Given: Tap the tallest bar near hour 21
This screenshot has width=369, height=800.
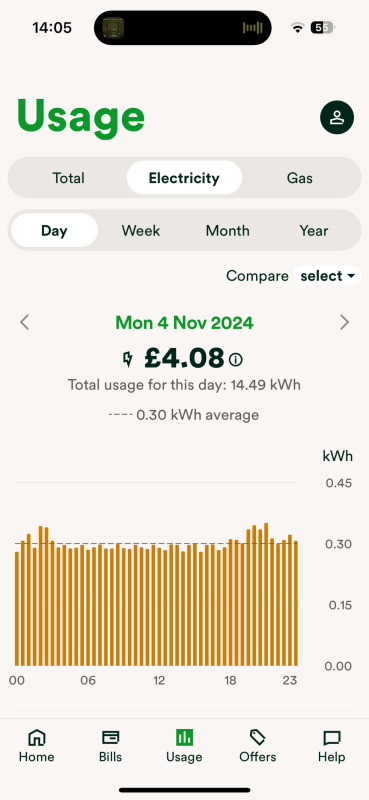Looking at the screenshot, I should pyautogui.click(x=266, y=594).
